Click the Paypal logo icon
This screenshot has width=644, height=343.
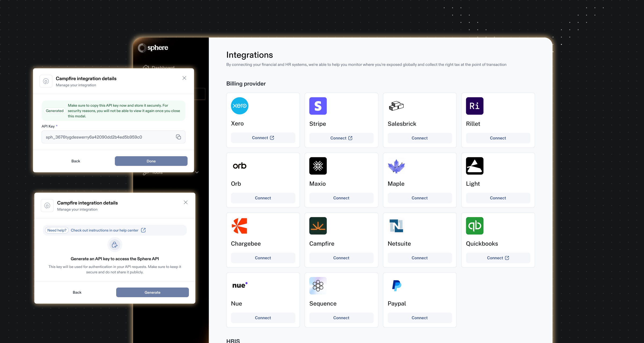pyautogui.click(x=396, y=286)
